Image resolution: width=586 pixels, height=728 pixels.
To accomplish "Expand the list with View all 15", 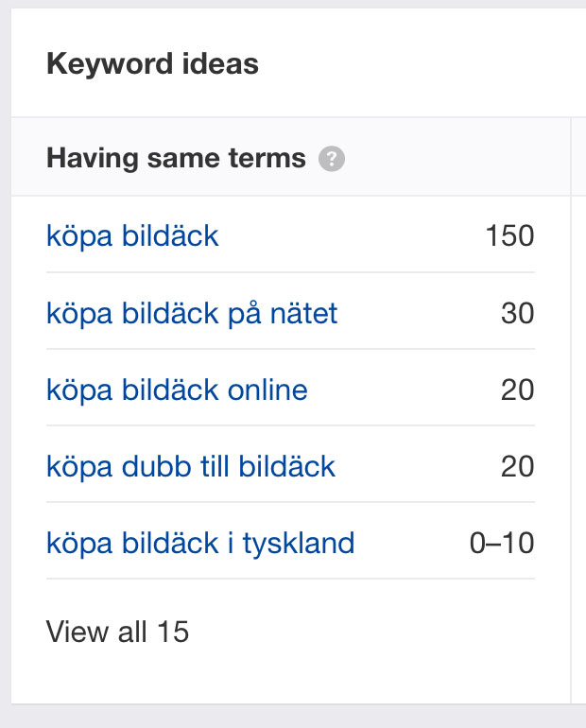I will point(118,632).
